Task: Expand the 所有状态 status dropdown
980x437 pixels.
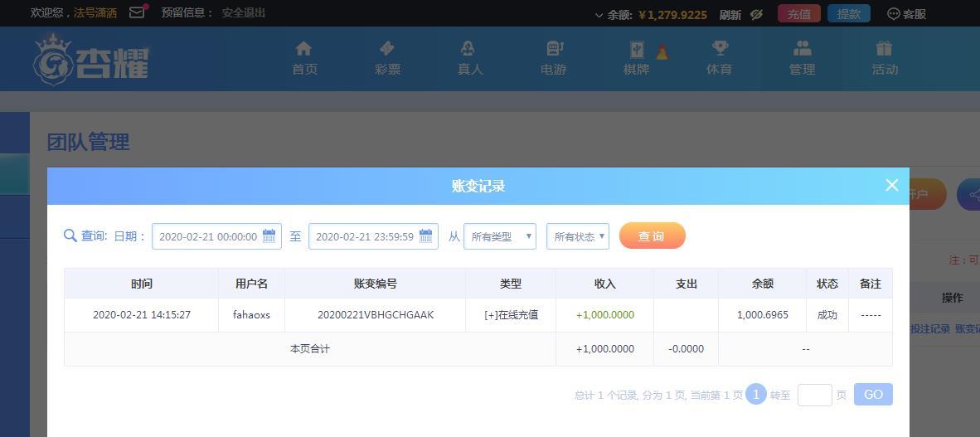Action: pyautogui.click(x=578, y=236)
